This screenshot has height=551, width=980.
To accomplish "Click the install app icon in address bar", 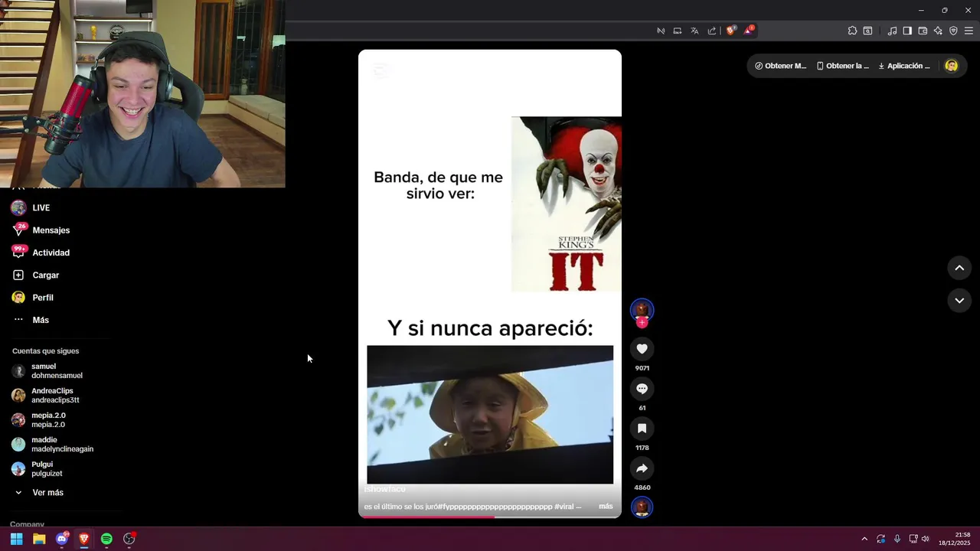I will pos(678,31).
